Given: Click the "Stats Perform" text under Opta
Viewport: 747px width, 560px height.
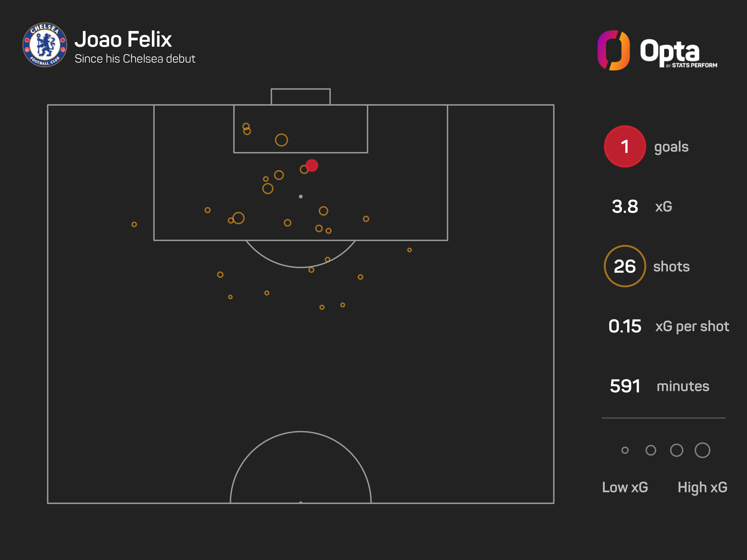Looking at the screenshot, I should click(x=694, y=65).
